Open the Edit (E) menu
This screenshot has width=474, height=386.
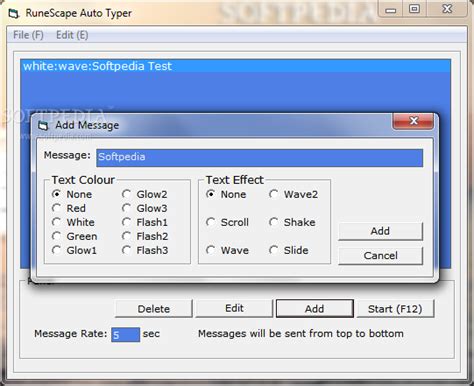pyautogui.click(x=72, y=35)
